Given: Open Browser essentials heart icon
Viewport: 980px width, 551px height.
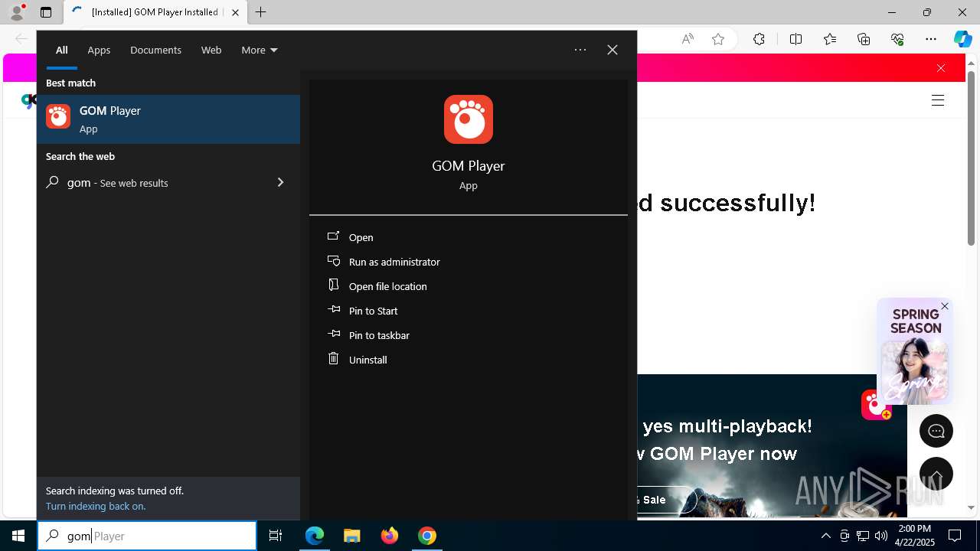Looking at the screenshot, I should (x=897, y=39).
